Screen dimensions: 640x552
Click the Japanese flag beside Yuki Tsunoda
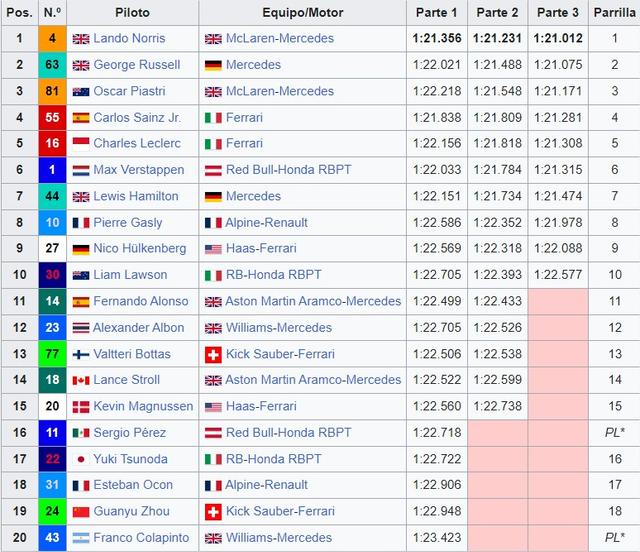coord(81,459)
